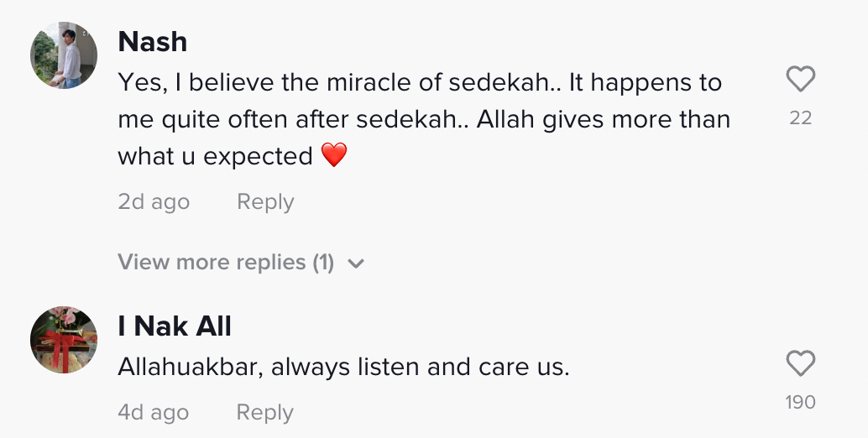Image resolution: width=868 pixels, height=438 pixels.
Task: Tap the heart on I Nak All's comment
Action: [x=800, y=364]
